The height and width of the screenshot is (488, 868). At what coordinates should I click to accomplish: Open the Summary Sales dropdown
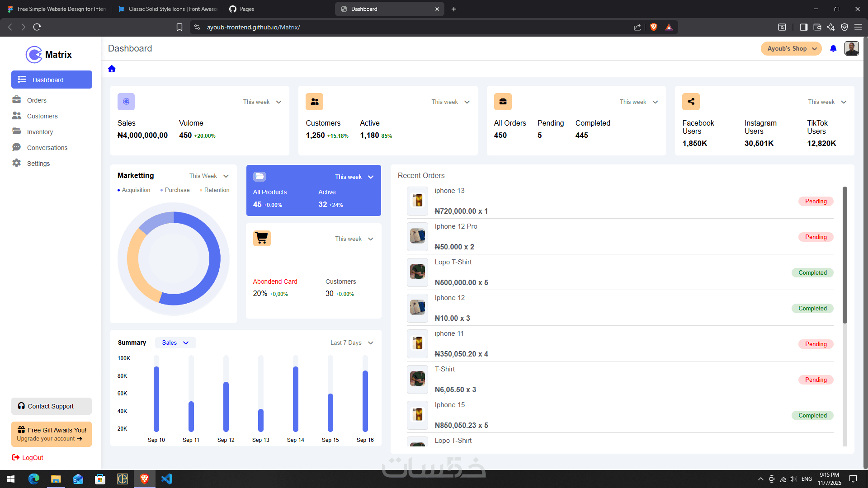point(175,343)
